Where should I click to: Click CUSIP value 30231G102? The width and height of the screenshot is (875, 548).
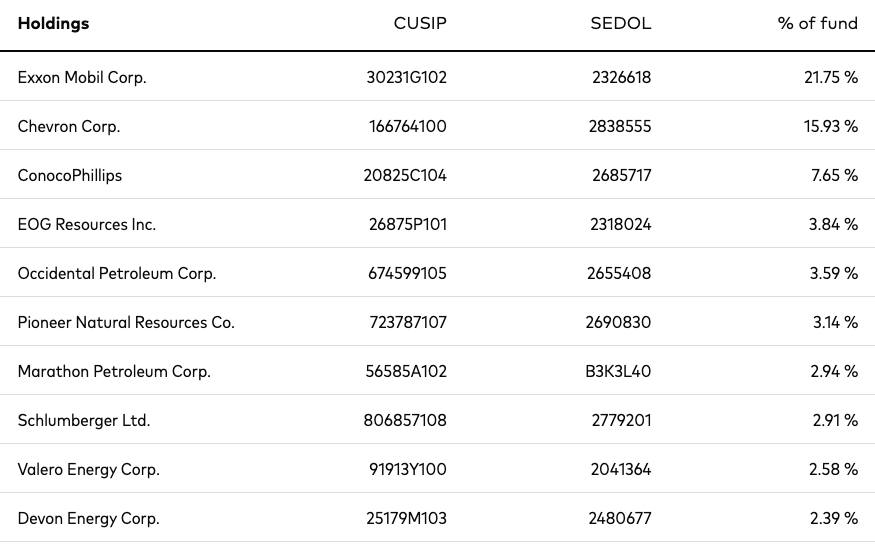(406, 77)
